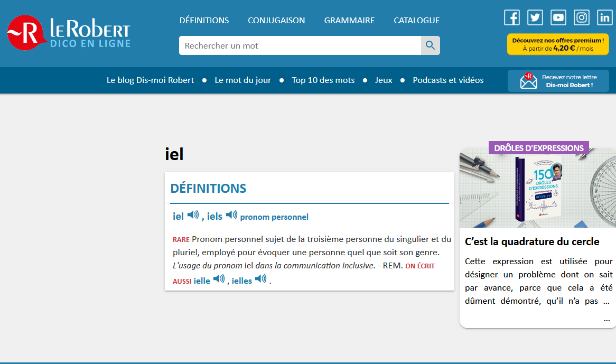Open Le Robert Facebook page
This screenshot has height=364, width=616.
pyautogui.click(x=512, y=17)
